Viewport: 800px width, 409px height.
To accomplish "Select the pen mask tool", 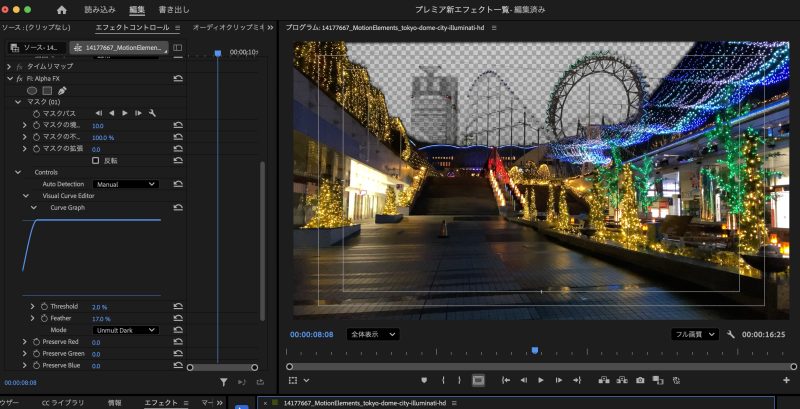I will point(62,90).
